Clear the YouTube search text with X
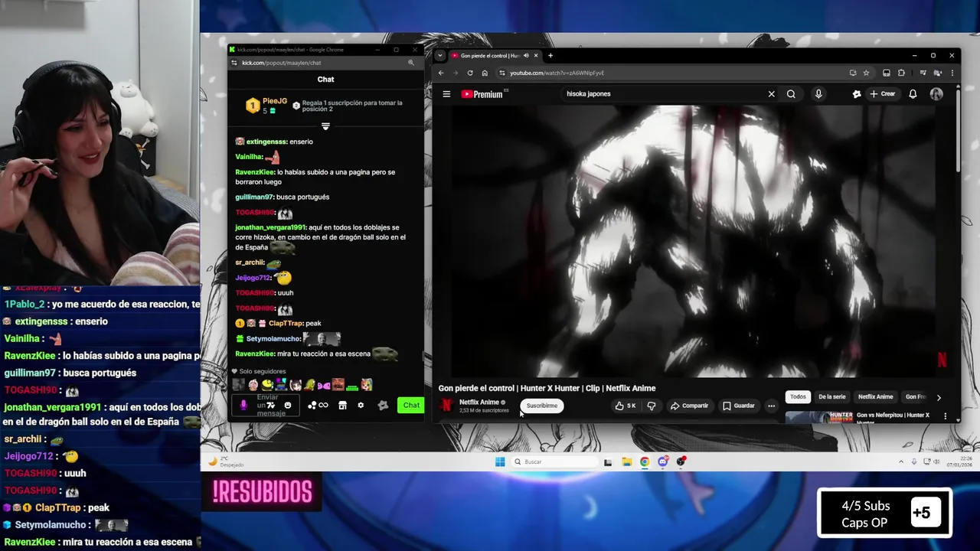This screenshot has width=980, height=551. click(771, 94)
